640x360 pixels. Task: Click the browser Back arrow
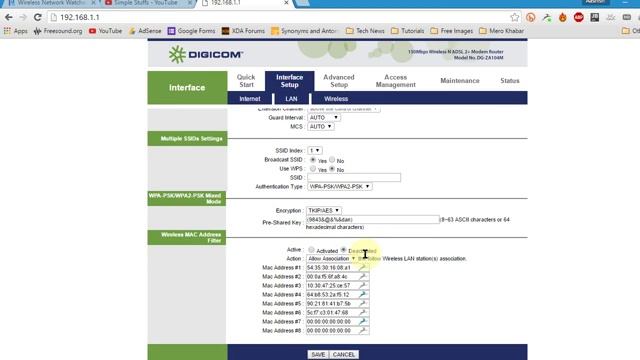click(9, 18)
